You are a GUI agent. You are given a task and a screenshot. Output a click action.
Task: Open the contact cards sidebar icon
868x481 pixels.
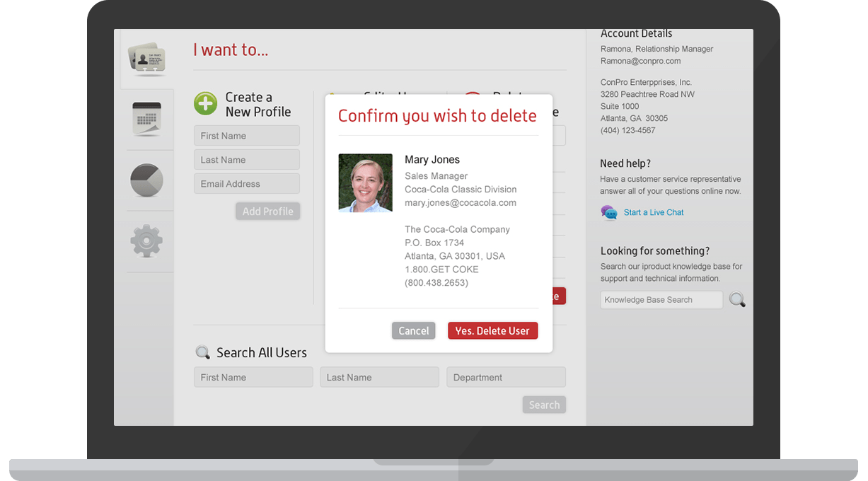[146, 58]
